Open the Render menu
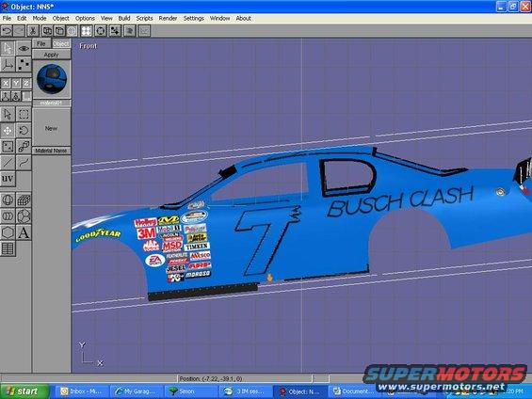Image resolution: width=532 pixels, height=399 pixels. pyautogui.click(x=168, y=18)
